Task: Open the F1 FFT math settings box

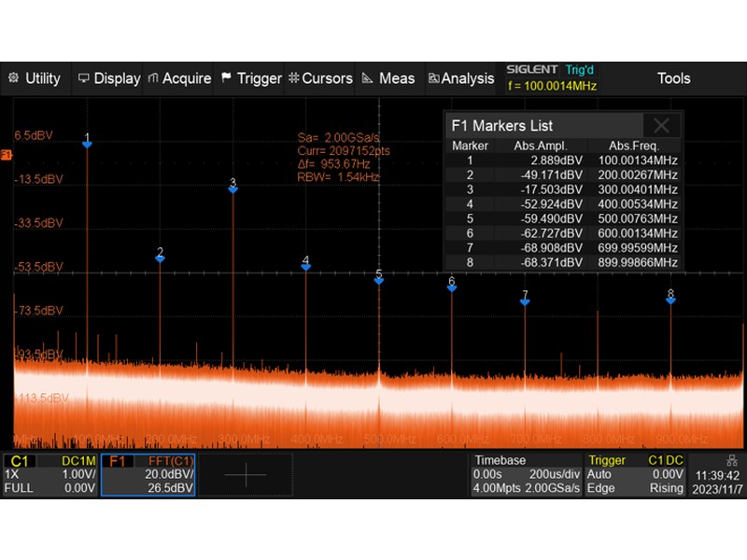Action: (149, 474)
